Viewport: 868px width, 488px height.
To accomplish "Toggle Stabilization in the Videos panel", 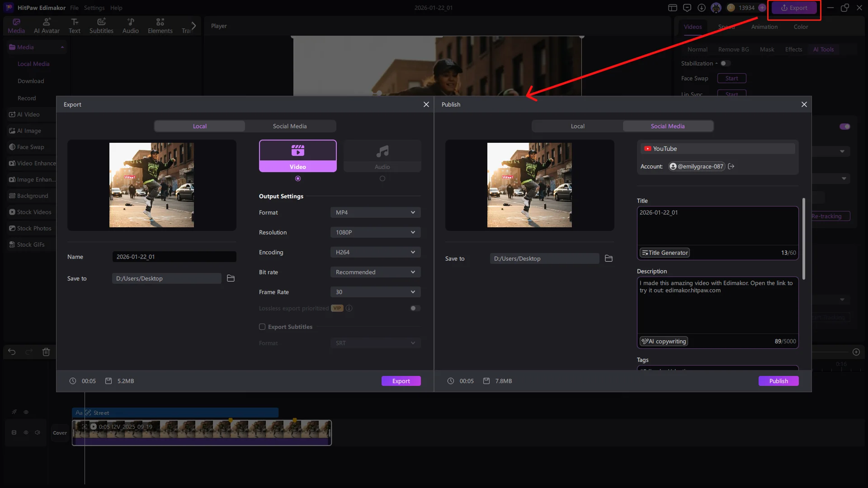I will pyautogui.click(x=726, y=63).
